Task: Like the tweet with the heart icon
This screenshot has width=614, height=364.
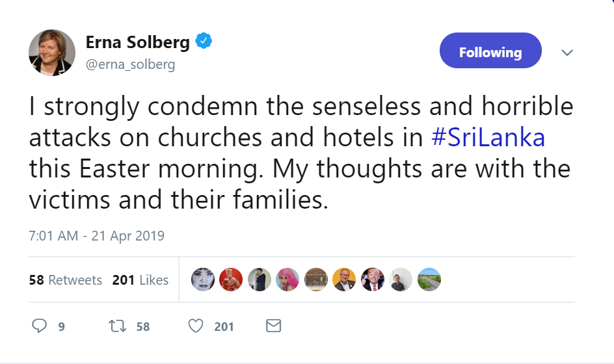Action: 196,326
